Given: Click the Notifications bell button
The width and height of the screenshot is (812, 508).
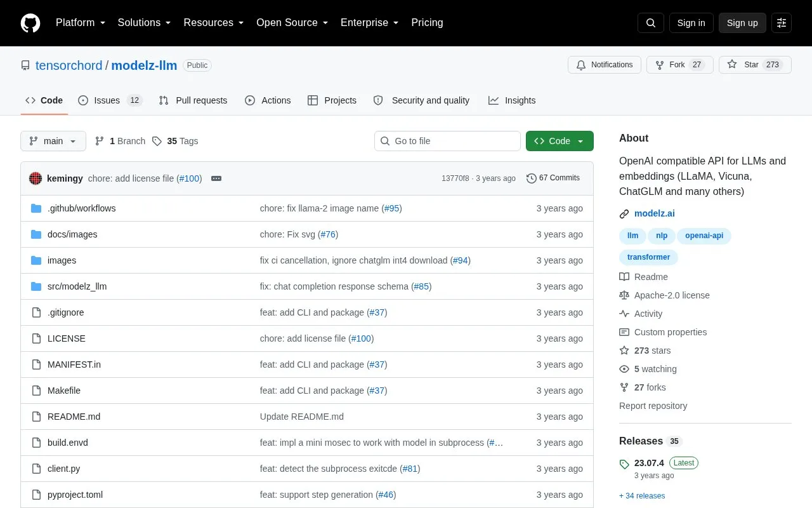Looking at the screenshot, I should [x=605, y=65].
